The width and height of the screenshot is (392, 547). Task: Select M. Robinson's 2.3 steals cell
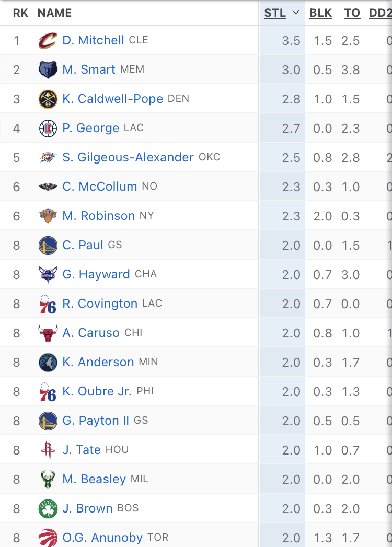point(291,216)
